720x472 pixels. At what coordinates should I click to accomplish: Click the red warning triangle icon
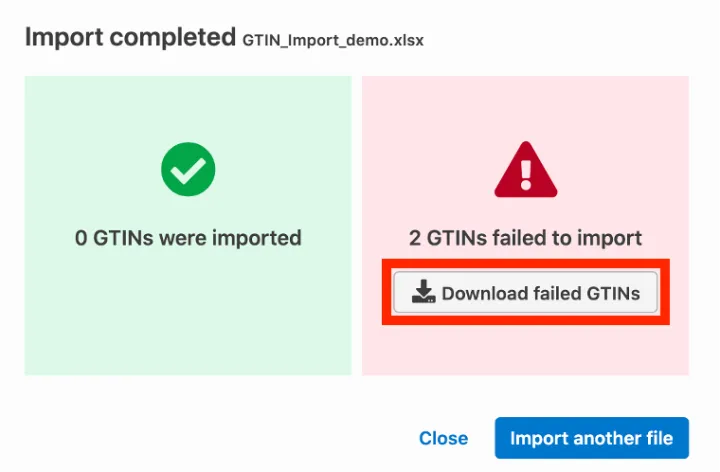point(525,172)
